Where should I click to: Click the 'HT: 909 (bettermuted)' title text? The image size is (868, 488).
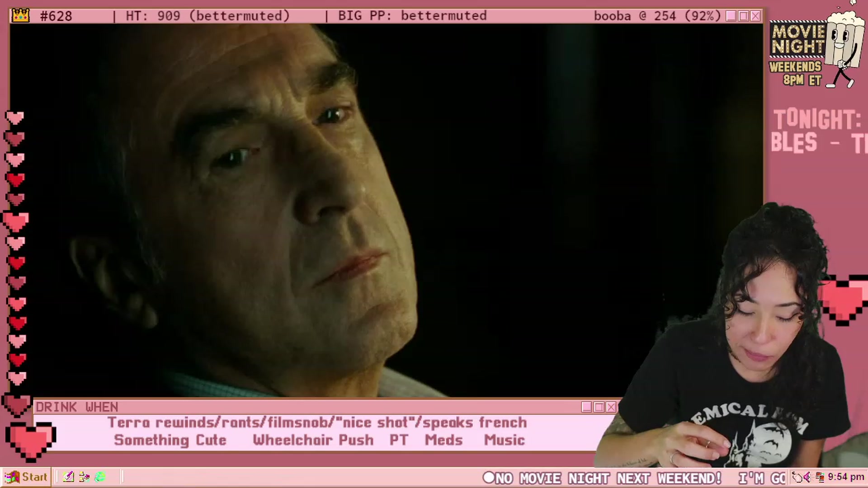(208, 16)
